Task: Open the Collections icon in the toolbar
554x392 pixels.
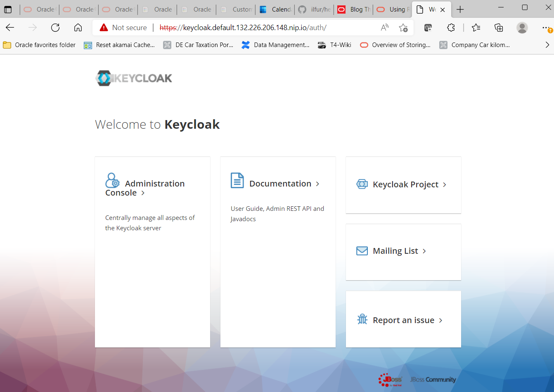Action: click(x=499, y=28)
